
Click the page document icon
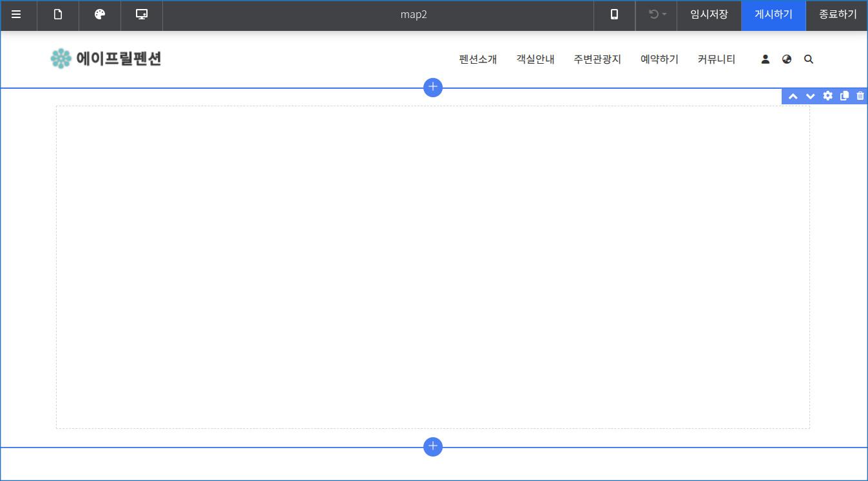pos(58,15)
